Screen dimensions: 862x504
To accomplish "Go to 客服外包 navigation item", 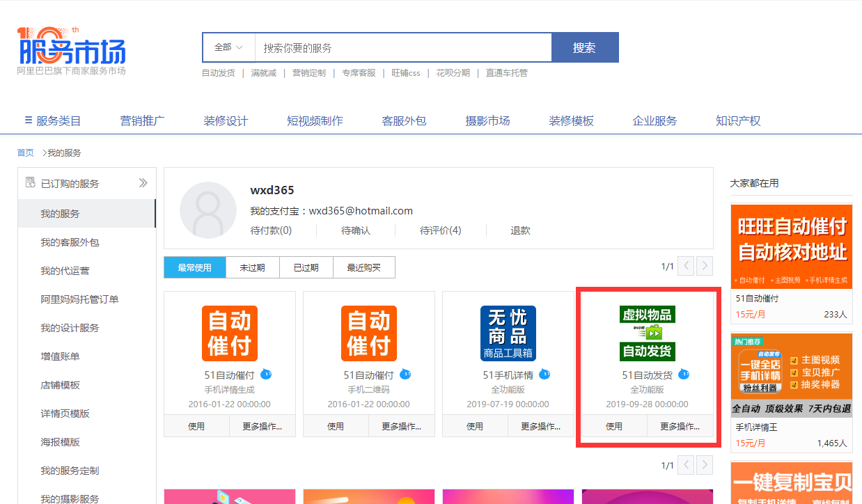I will coord(405,120).
